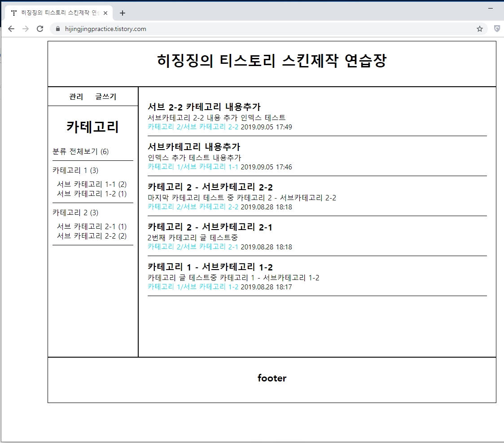
Task: Reload the page with refresh icon
Action: [40, 29]
